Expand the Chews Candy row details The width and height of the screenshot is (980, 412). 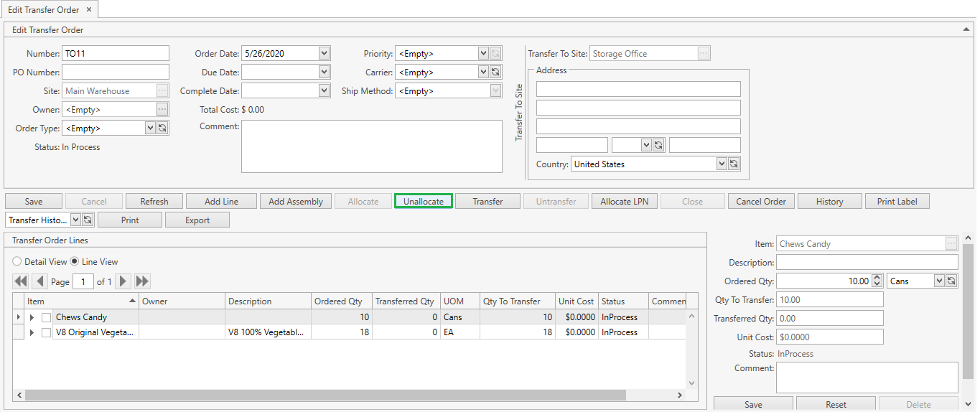pyautogui.click(x=32, y=317)
